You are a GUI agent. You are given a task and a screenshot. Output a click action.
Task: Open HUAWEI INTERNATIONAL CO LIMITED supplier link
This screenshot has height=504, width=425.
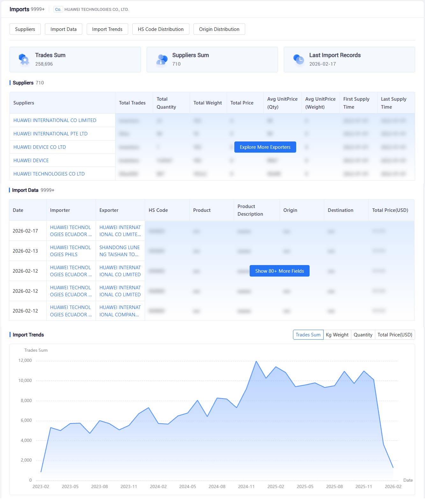pyautogui.click(x=55, y=120)
